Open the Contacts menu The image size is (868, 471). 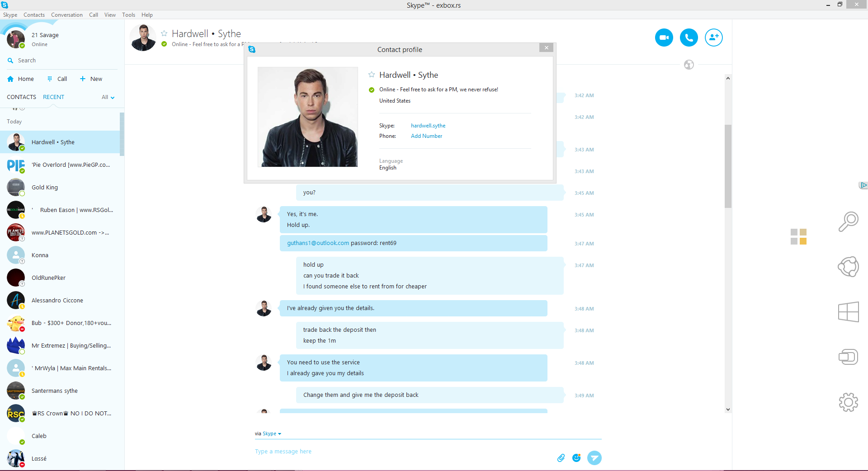[34, 15]
